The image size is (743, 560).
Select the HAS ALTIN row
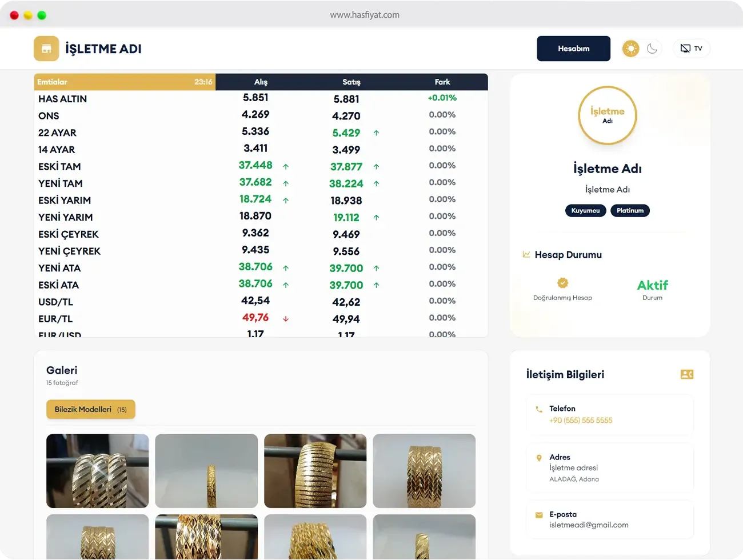pyautogui.click(x=261, y=98)
